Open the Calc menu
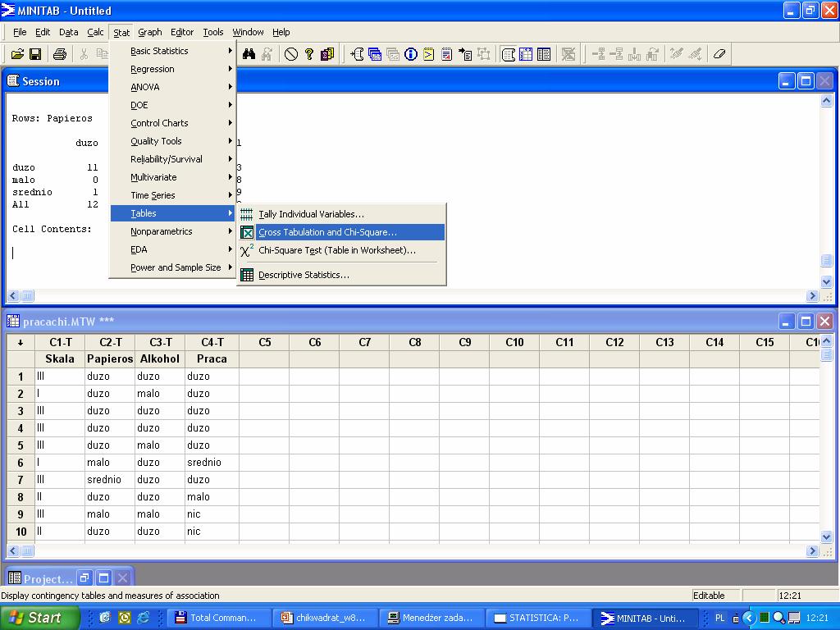The width and height of the screenshot is (840, 630). tap(95, 32)
